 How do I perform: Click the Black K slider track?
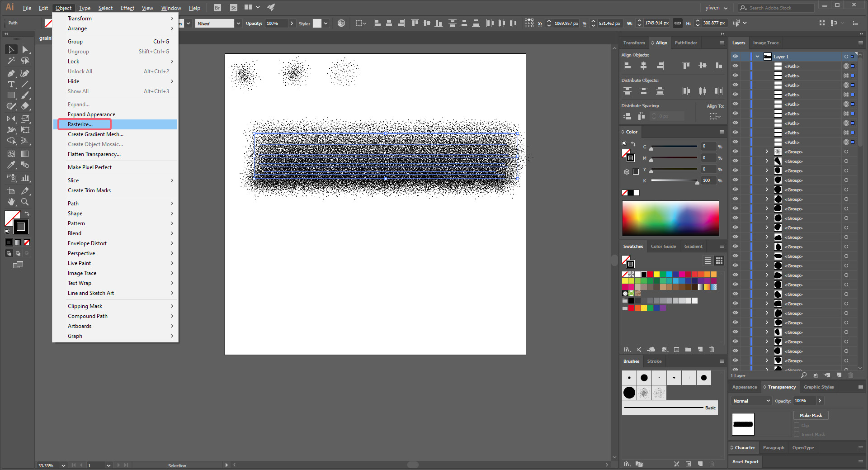(x=674, y=180)
